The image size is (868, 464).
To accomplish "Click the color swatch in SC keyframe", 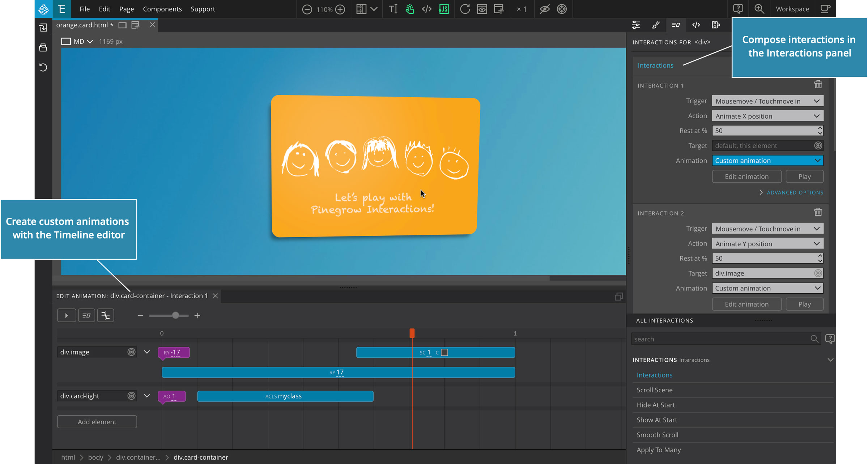I will (x=444, y=352).
